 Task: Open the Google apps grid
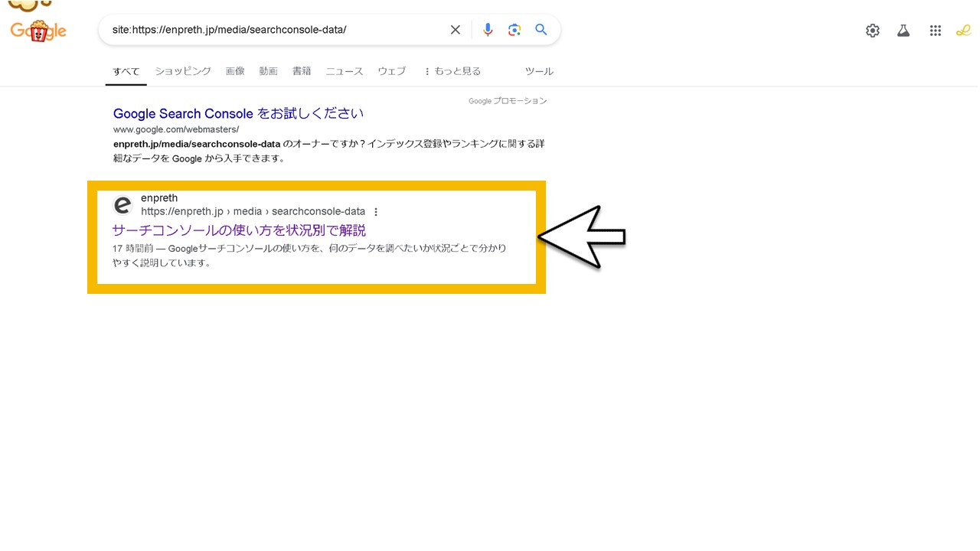coord(935,31)
